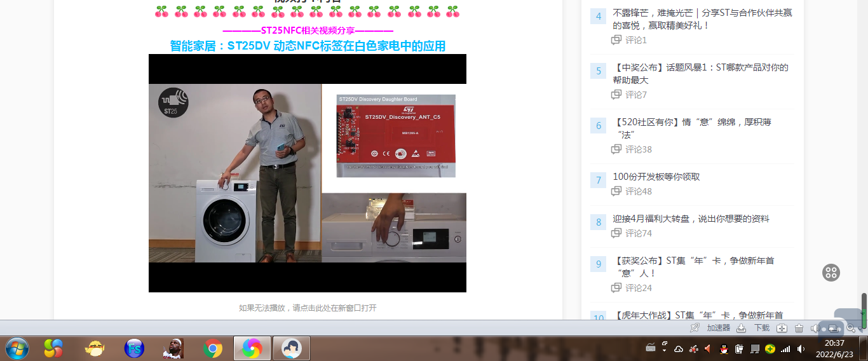The width and height of the screenshot is (868, 361).
Task: Click the keyboard input method tray icon
Action: point(651,348)
